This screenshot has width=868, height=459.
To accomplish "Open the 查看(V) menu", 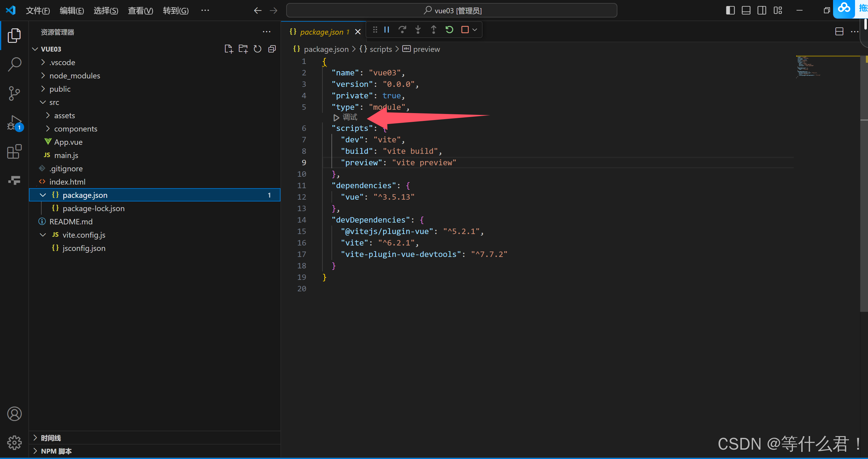I will pyautogui.click(x=140, y=11).
